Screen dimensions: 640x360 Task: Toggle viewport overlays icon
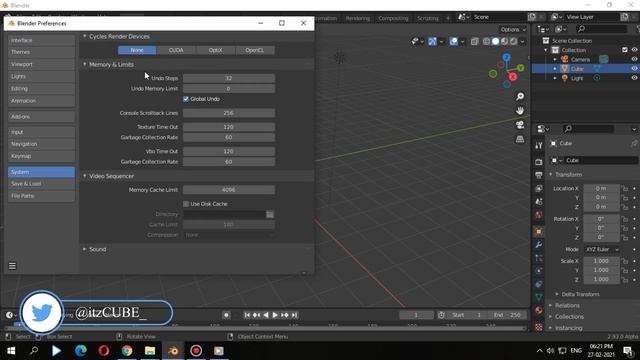[x=453, y=41]
